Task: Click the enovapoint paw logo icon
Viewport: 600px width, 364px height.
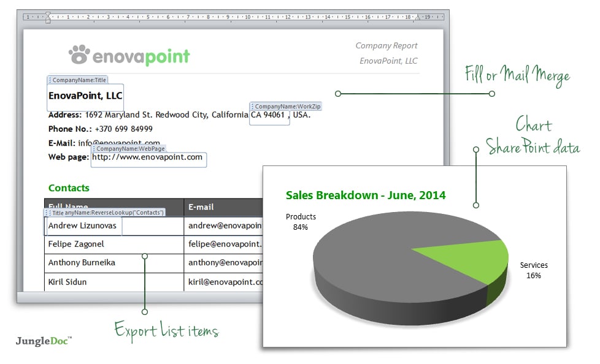Action: click(79, 55)
